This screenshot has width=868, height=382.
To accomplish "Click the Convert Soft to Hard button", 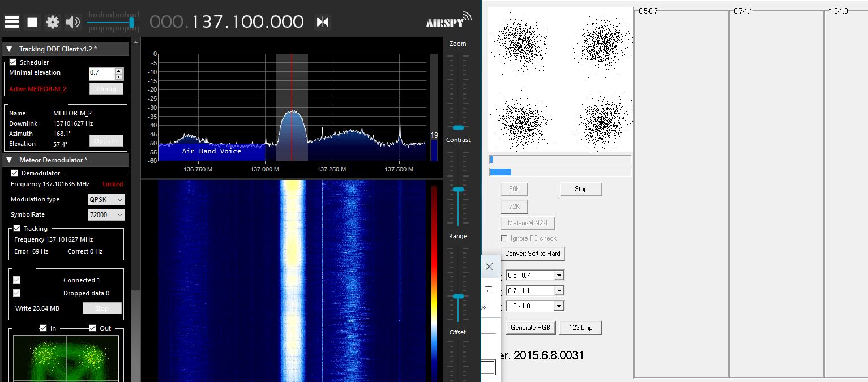I will click(533, 254).
